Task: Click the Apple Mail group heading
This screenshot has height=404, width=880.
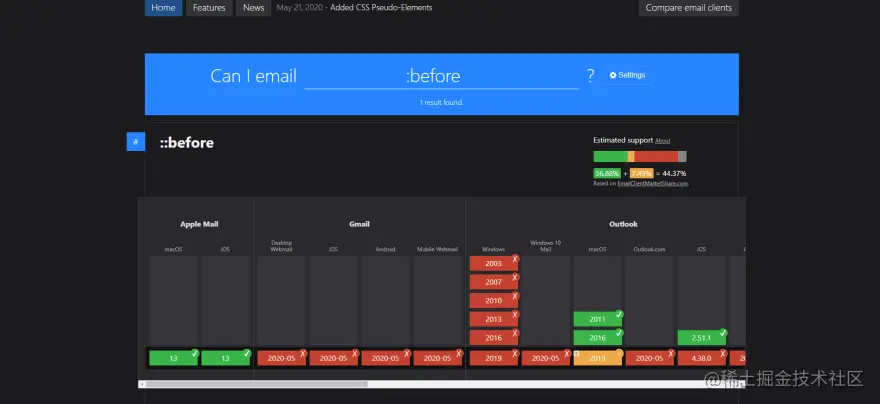Action: [199, 224]
